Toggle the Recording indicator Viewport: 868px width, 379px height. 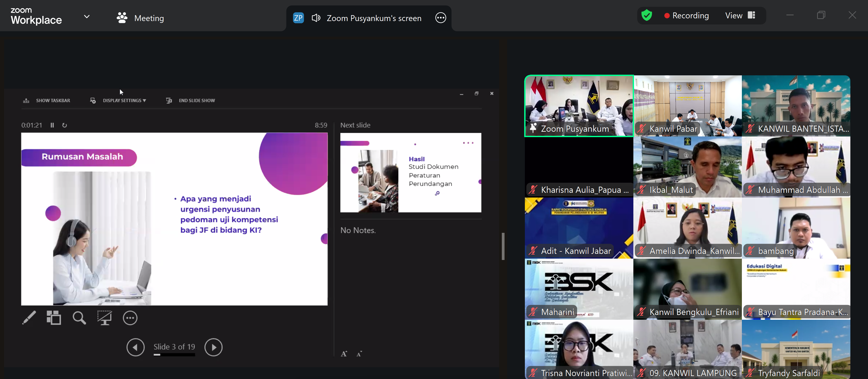(x=686, y=16)
